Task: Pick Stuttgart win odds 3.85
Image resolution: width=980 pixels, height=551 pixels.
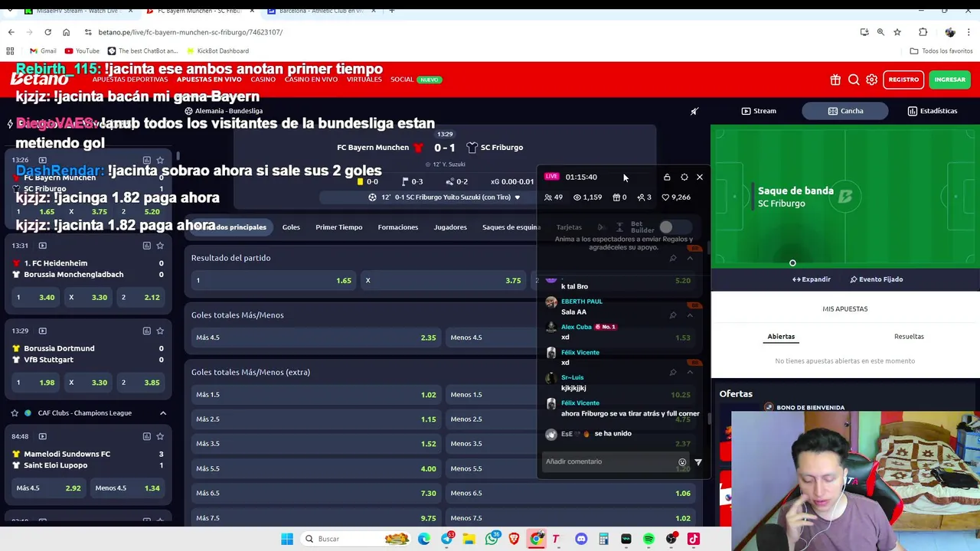Action: point(141,383)
